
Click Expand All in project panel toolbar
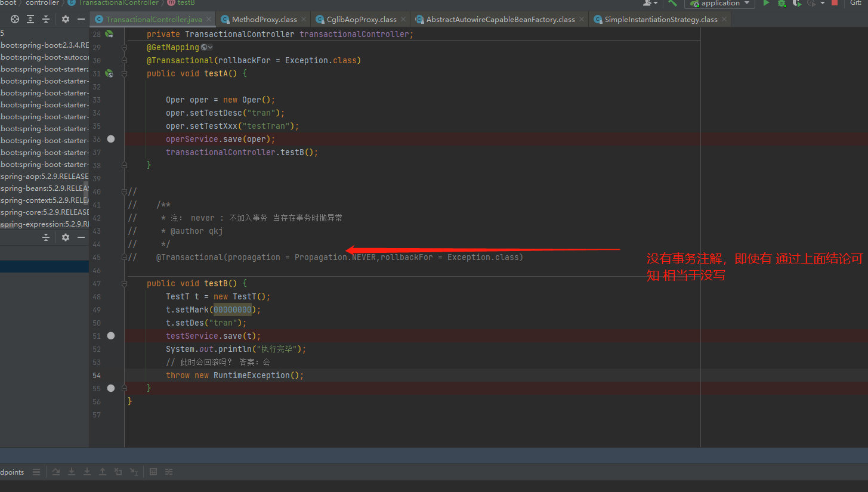pos(30,19)
